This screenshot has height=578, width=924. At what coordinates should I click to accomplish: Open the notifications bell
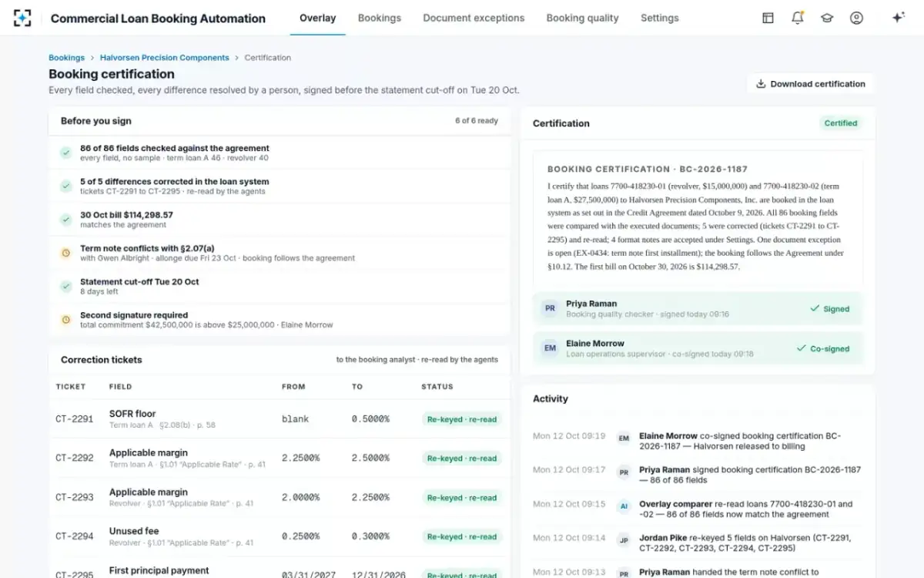[x=798, y=18]
